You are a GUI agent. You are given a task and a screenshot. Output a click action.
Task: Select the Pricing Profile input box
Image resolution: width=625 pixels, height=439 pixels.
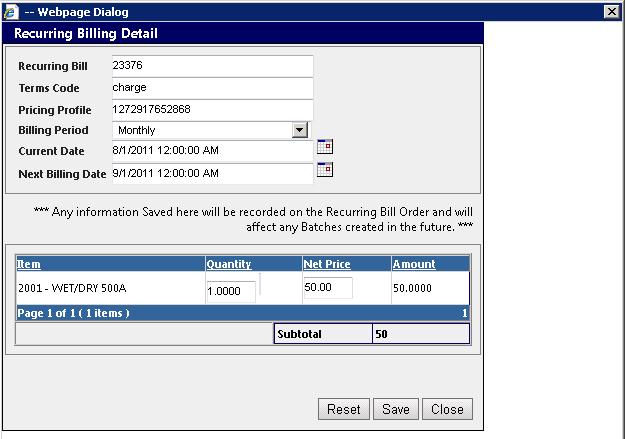point(211,109)
